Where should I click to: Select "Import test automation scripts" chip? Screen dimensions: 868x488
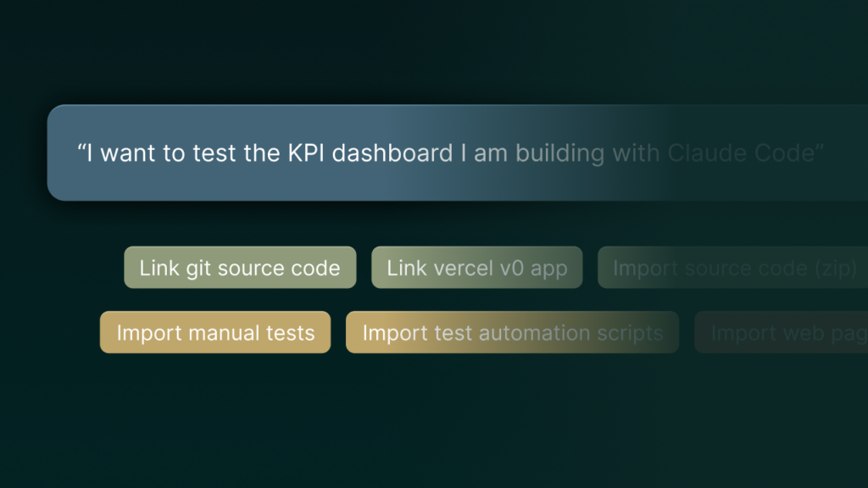(x=512, y=332)
